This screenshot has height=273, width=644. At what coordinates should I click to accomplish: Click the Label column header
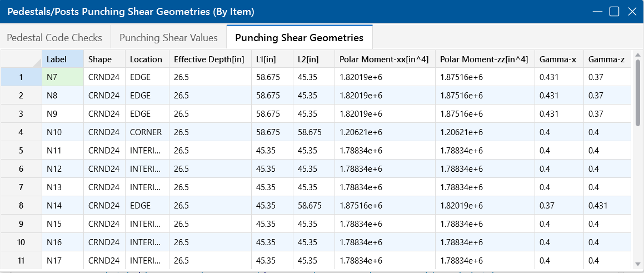(62, 59)
